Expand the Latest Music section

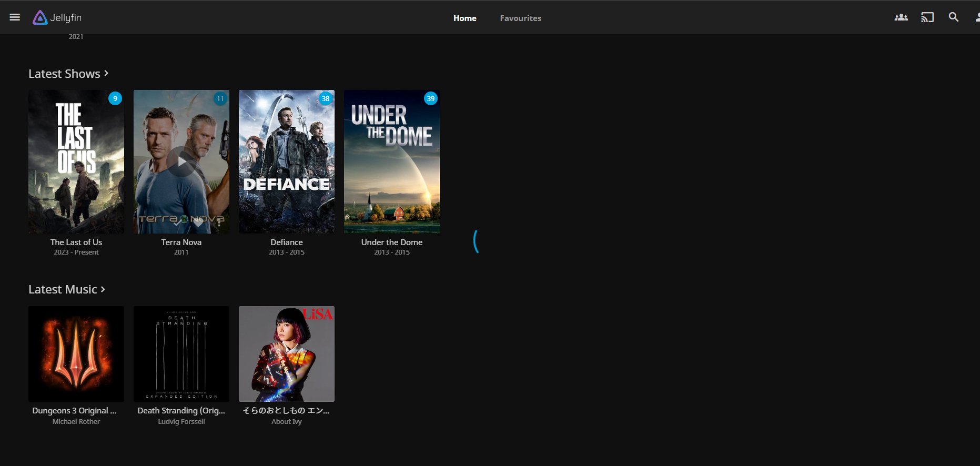(67, 289)
